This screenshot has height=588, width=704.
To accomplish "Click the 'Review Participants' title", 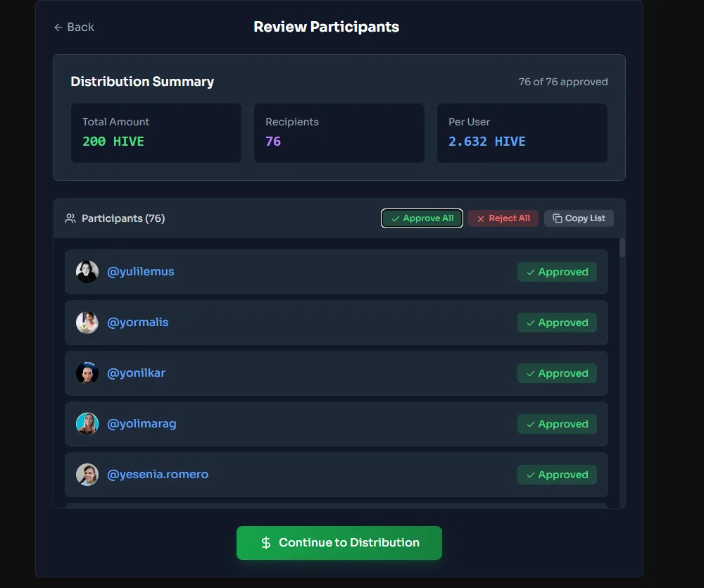I will 327,27.
